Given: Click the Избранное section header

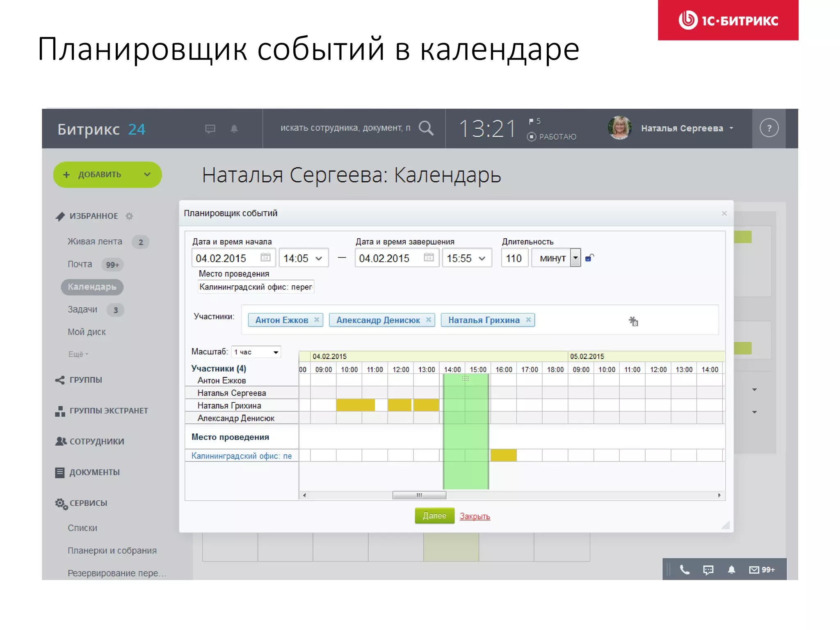Looking at the screenshot, I should click(94, 216).
